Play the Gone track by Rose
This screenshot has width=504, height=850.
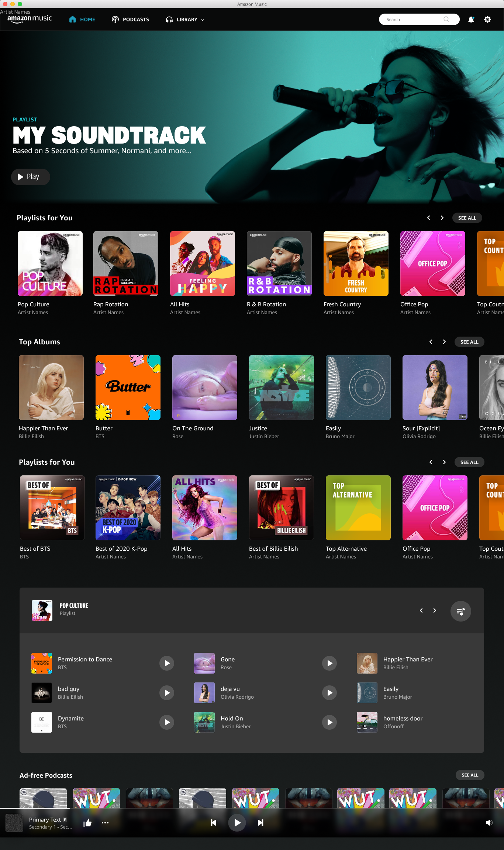coord(329,663)
